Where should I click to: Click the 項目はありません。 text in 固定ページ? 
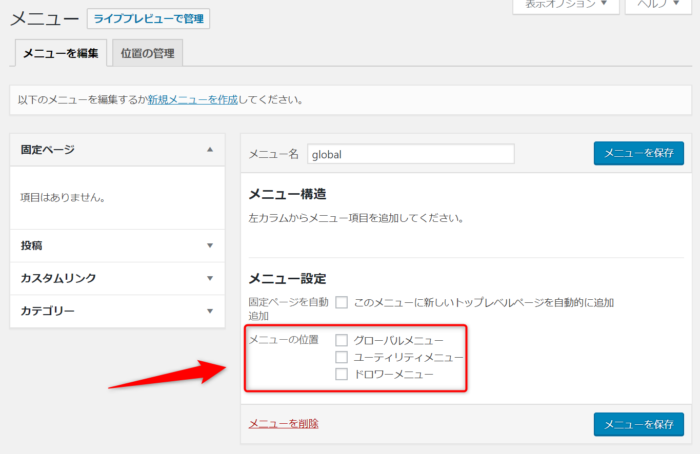click(x=63, y=198)
